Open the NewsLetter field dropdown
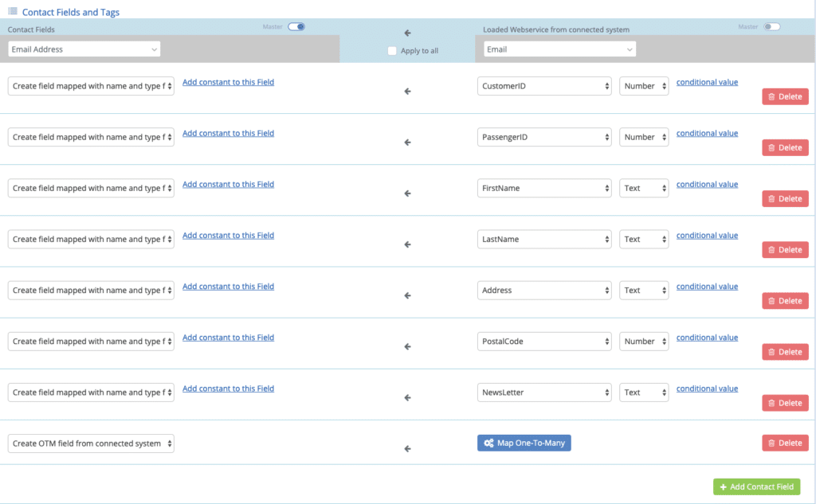 544,393
